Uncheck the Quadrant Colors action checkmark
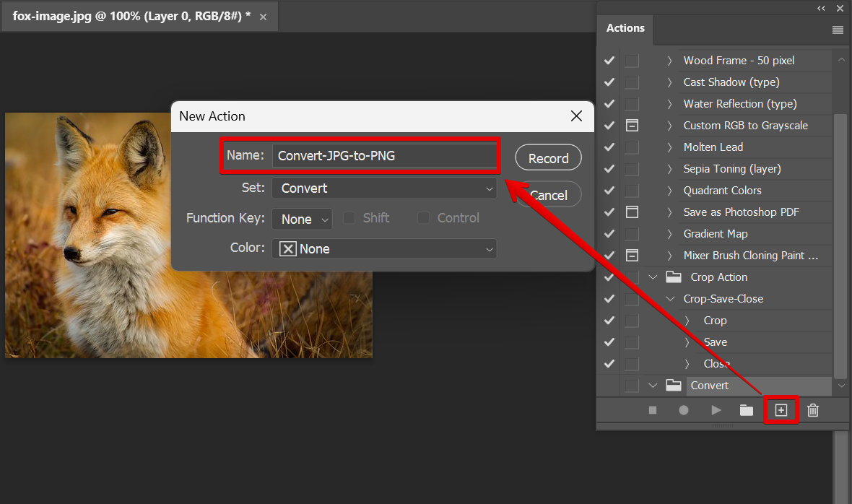Screen dimensions: 852x504 point(609,191)
